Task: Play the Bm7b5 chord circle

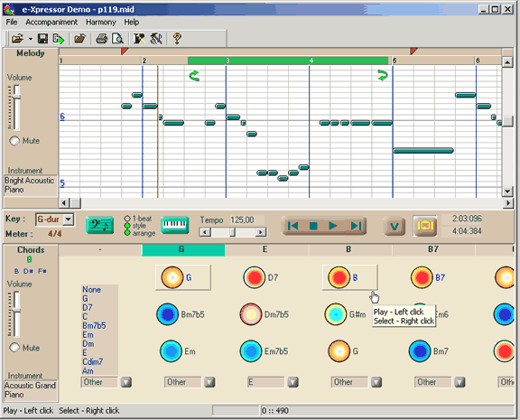Action: 168,314
